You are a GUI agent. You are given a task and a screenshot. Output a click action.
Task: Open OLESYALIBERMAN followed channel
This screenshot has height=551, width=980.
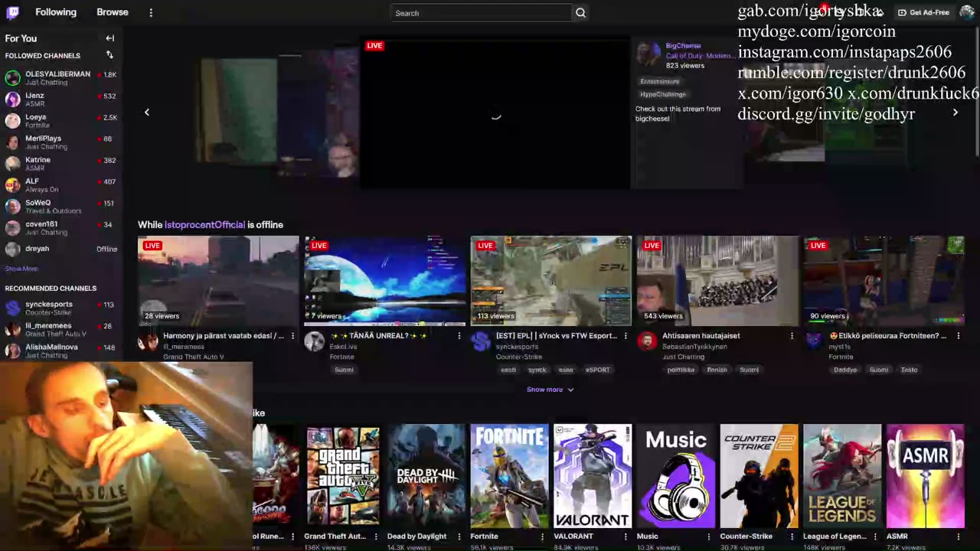point(61,77)
